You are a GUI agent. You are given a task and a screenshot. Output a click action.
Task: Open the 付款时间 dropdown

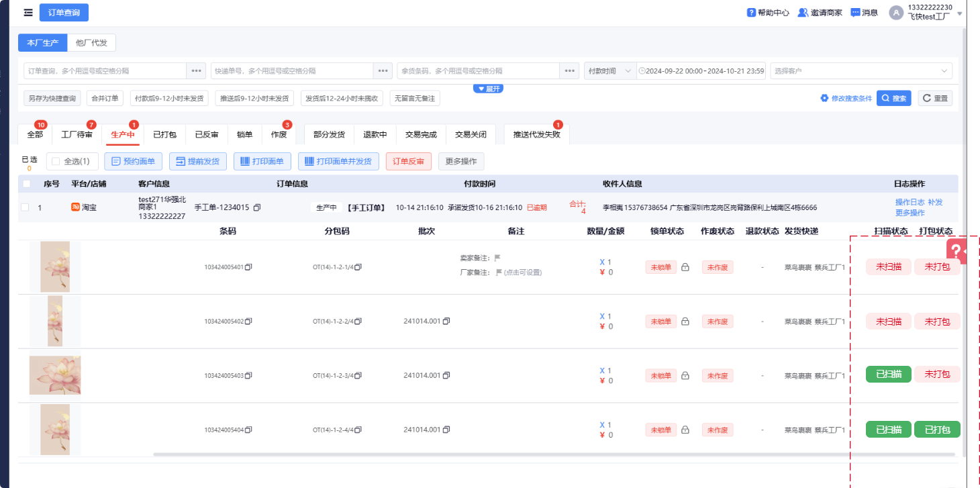(x=609, y=71)
